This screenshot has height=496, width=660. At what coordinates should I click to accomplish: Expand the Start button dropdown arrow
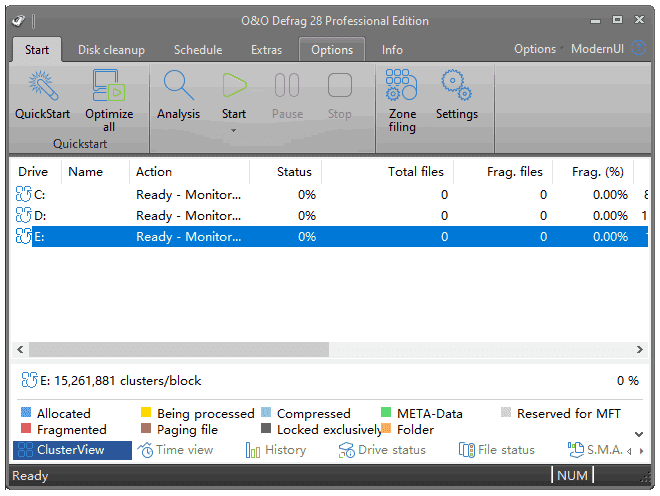pos(234,130)
